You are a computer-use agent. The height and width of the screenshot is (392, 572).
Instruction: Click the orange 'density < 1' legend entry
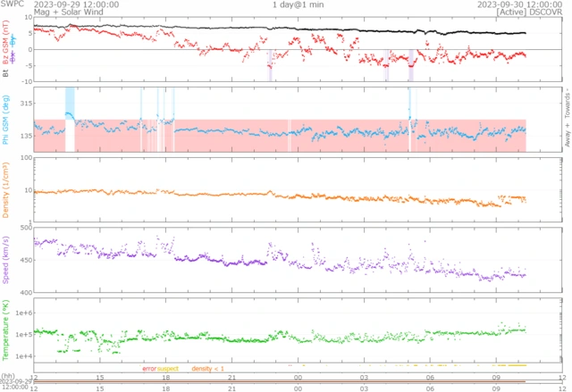click(x=207, y=368)
